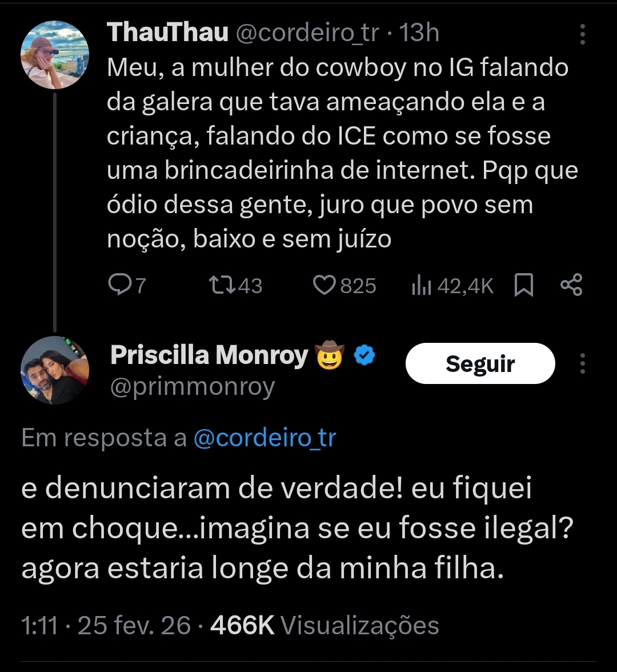The height and width of the screenshot is (672, 617).
Task: Tap the blue verified badge
Action: (364, 356)
